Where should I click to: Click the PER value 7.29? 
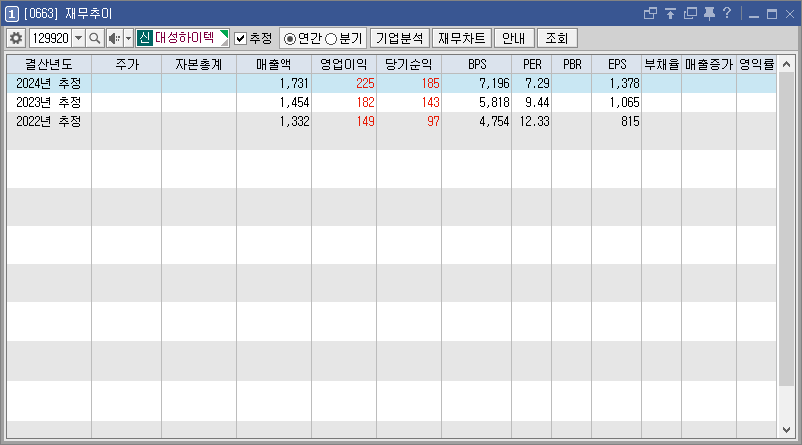[537, 83]
